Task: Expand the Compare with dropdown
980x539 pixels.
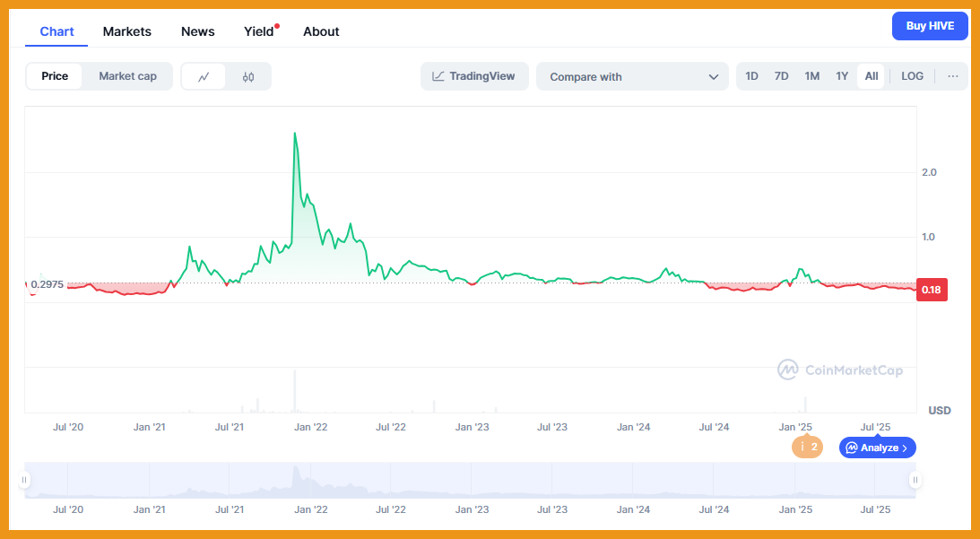Action: [635, 77]
